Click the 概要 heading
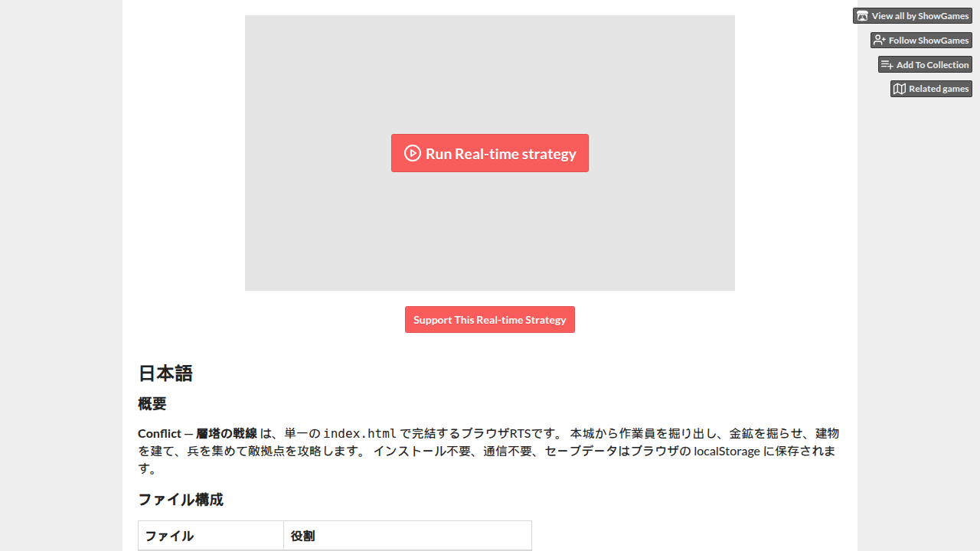 (x=152, y=403)
